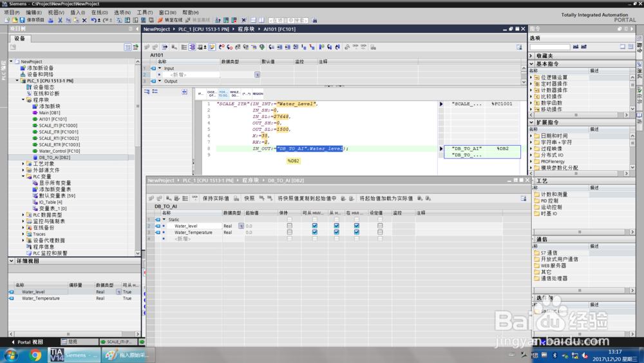The height and width of the screenshot is (363, 644).
Task: Collapse the PLC_1 [CPU 1513-1 PN] node
Action: click(17, 81)
